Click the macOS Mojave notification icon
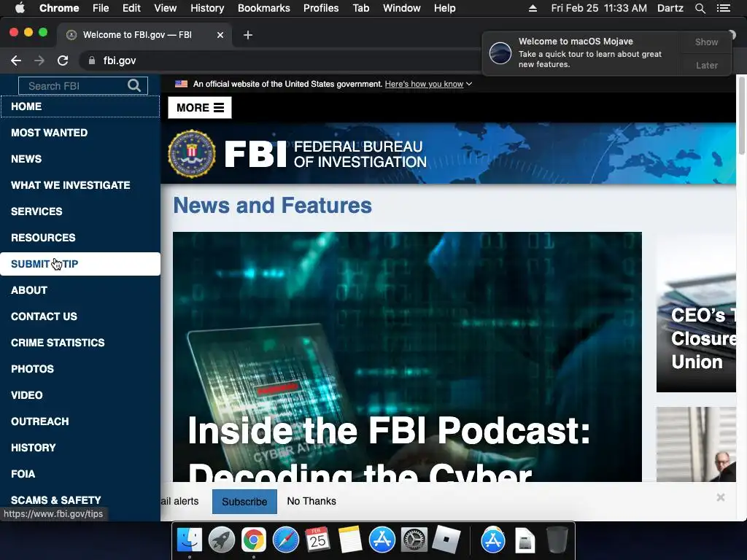The image size is (747, 560). 500,52
